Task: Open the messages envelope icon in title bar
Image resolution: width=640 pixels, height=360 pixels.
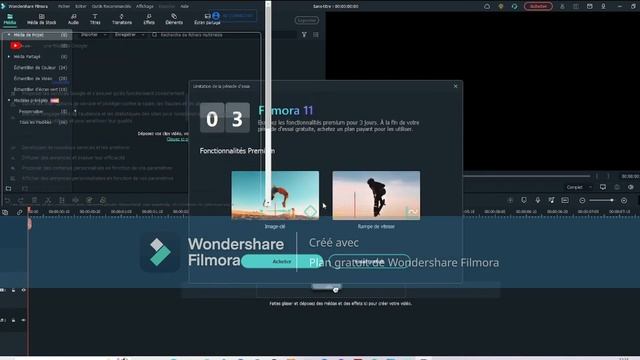Action: pos(590,7)
